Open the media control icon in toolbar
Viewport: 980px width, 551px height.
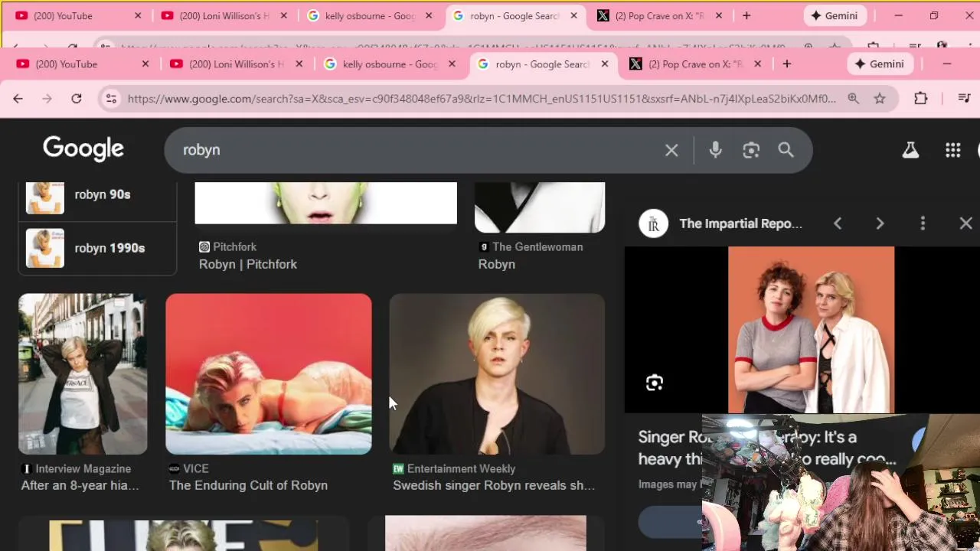[x=964, y=98]
